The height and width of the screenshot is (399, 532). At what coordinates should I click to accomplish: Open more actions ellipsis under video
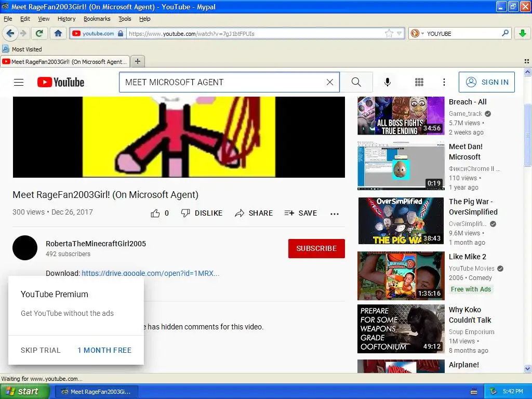tap(335, 214)
